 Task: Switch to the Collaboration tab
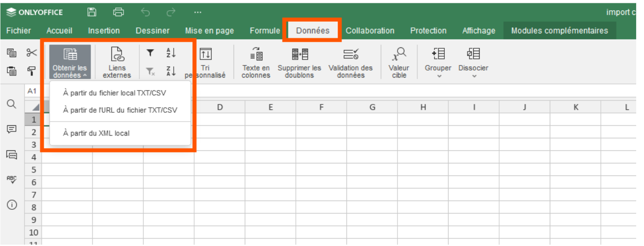370,31
